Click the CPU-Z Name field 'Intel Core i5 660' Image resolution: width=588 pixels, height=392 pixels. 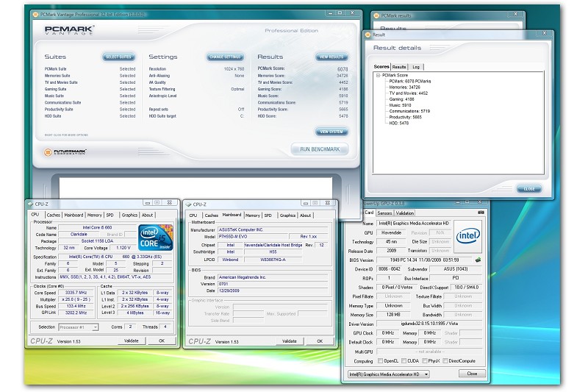point(97,227)
